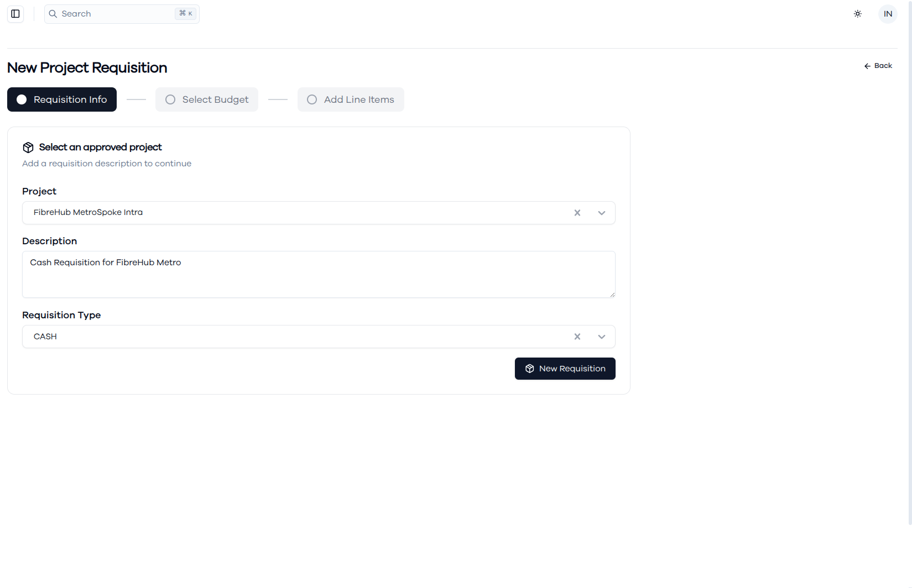The width and height of the screenshot is (912, 588).
Task: Go to the Add Line Items tab
Action: tap(351, 99)
